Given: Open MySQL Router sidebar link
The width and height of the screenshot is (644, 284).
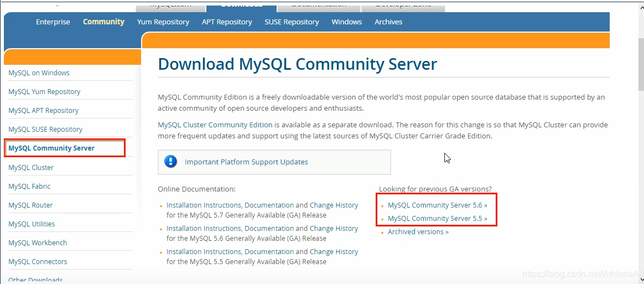Looking at the screenshot, I should [x=30, y=205].
